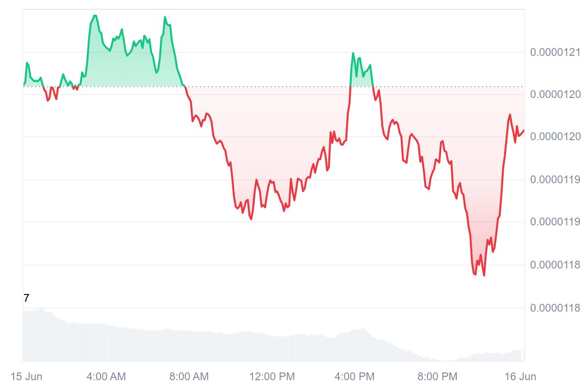Click the green price peak near 4:00 PM
The width and height of the screenshot is (588, 392).
point(353,53)
